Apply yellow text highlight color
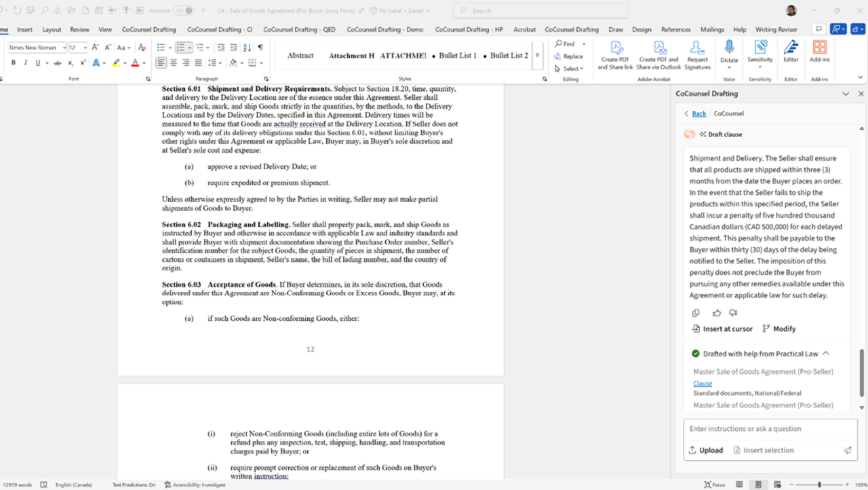The height and width of the screenshot is (490, 868). coord(116,62)
